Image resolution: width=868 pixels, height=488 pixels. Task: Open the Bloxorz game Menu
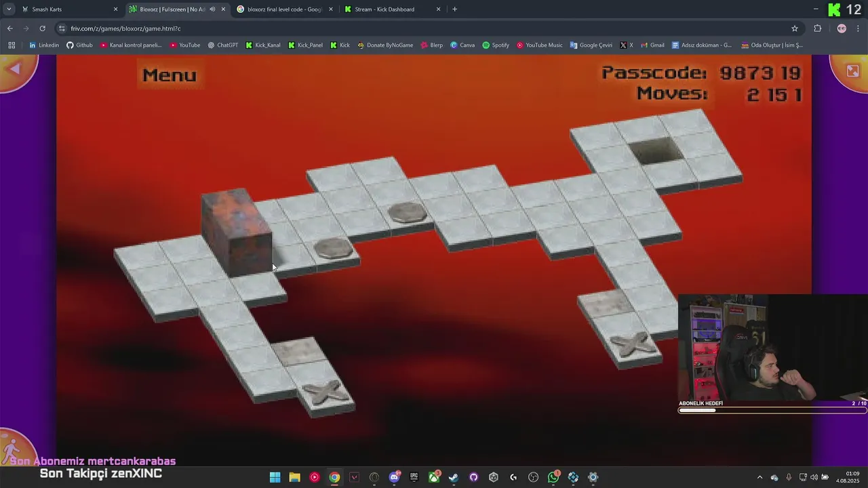coord(170,75)
